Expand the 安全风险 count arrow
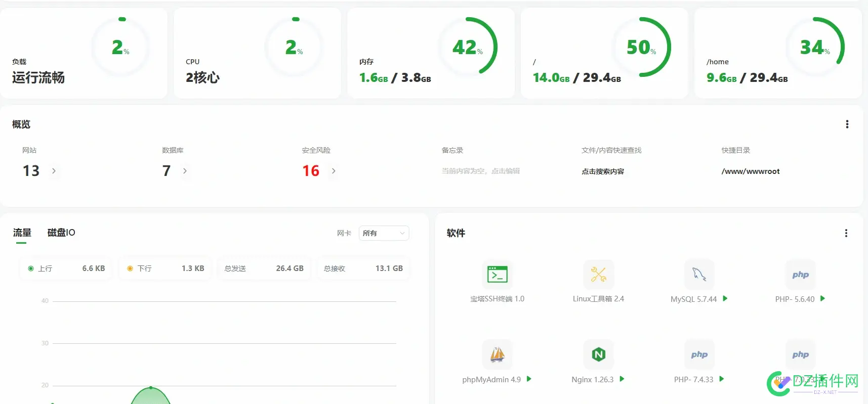This screenshot has height=404, width=868. pyautogui.click(x=334, y=171)
